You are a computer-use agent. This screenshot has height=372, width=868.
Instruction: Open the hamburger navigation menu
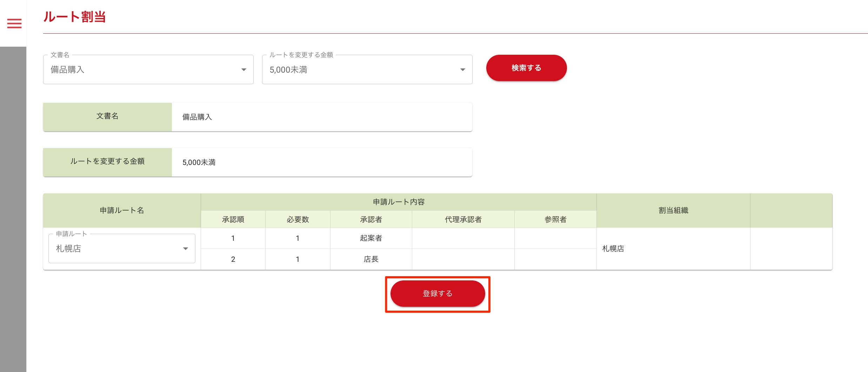point(14,24)
